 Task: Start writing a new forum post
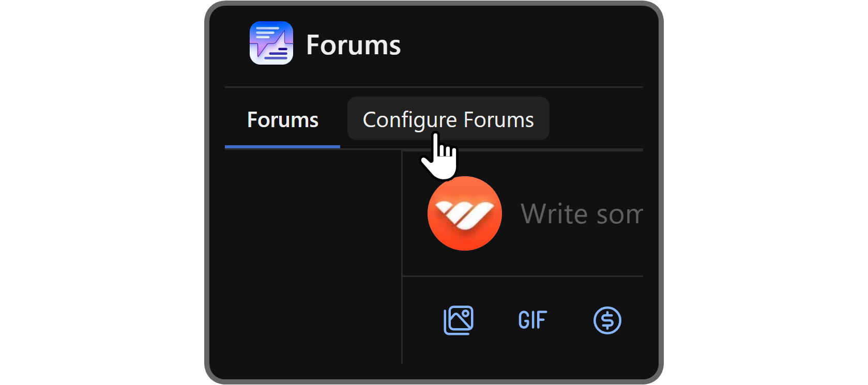[581, 214]
